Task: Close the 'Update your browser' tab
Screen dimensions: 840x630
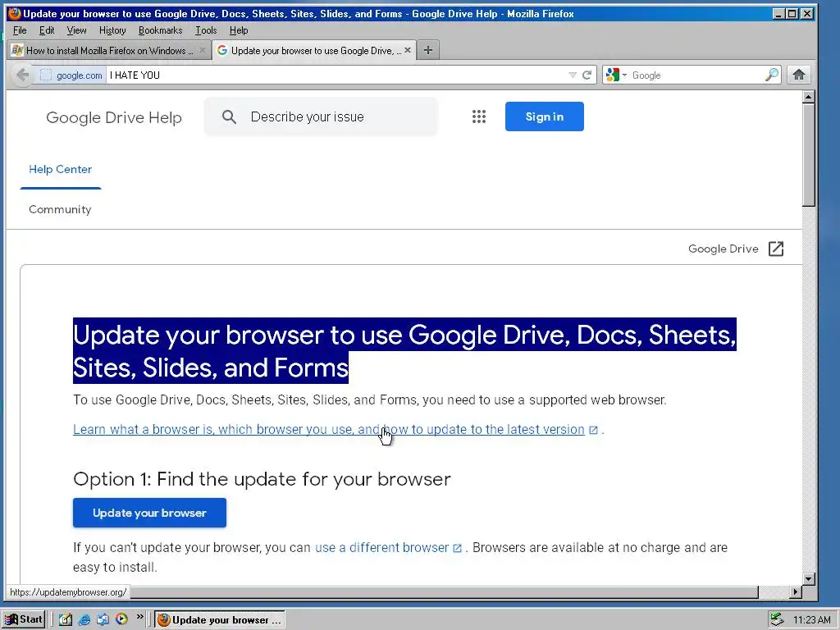Action: 408,50
